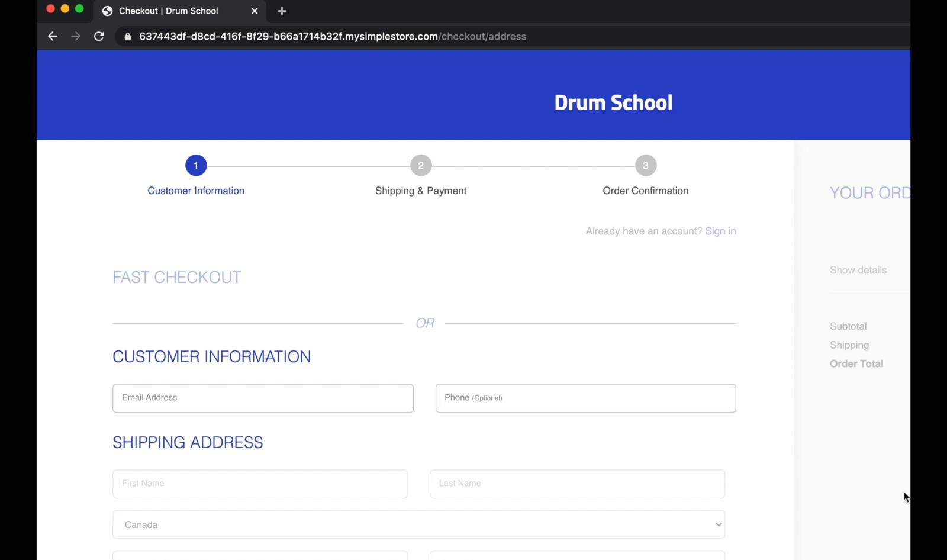
Task: Click the Drum School store title
Action: (x=613, y=102)
